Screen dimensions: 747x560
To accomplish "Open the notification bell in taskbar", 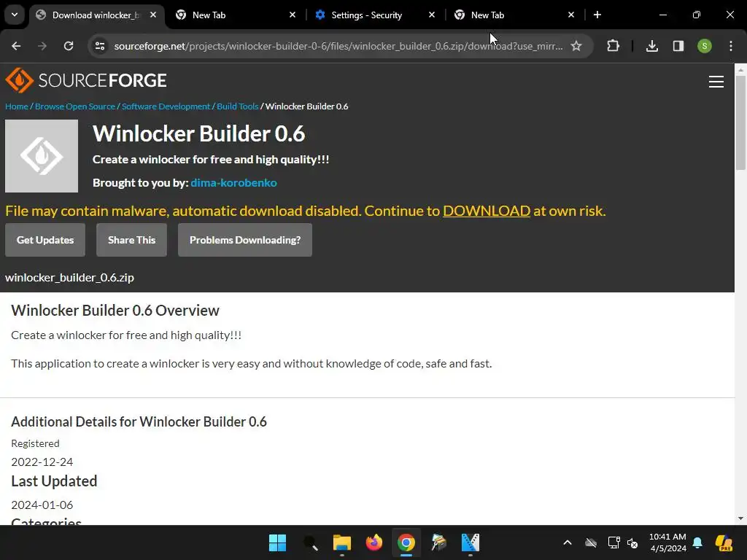I will tap(697, 542).
